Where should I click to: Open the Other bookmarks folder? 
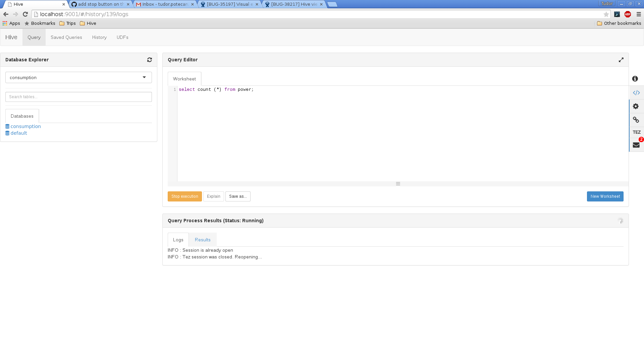619,23
